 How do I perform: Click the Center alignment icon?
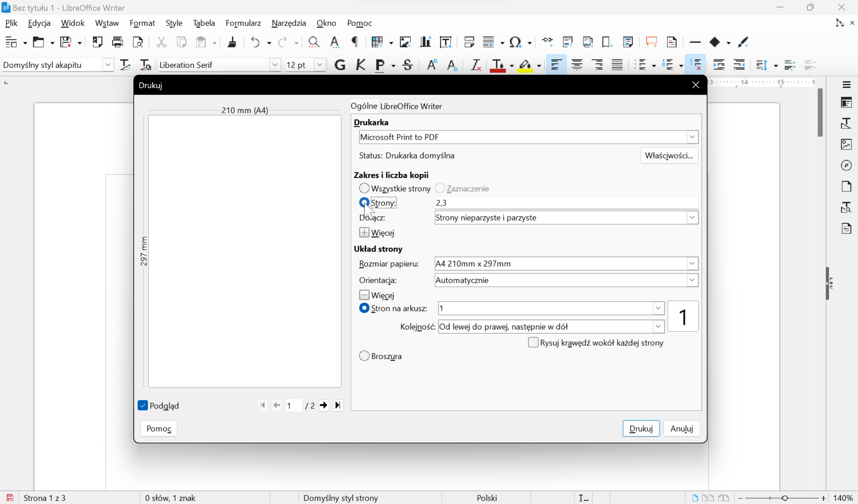click(577, 65)
